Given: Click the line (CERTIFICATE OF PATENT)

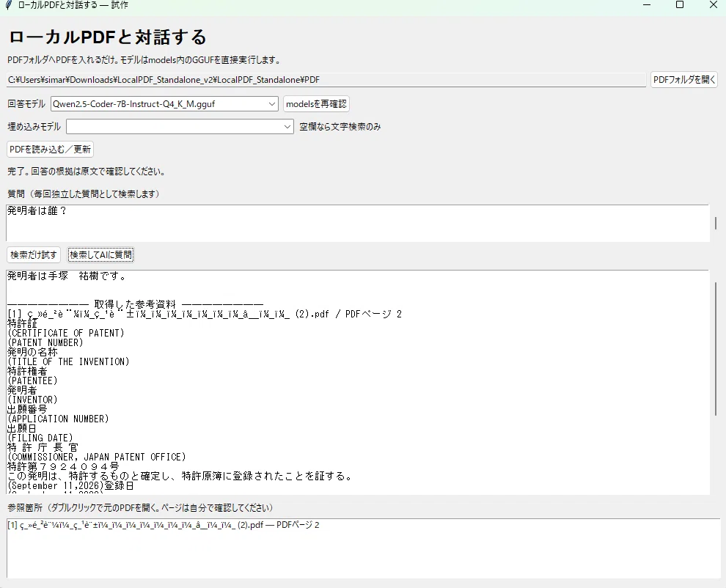Looking at the screenshot, I should [66, 334].
